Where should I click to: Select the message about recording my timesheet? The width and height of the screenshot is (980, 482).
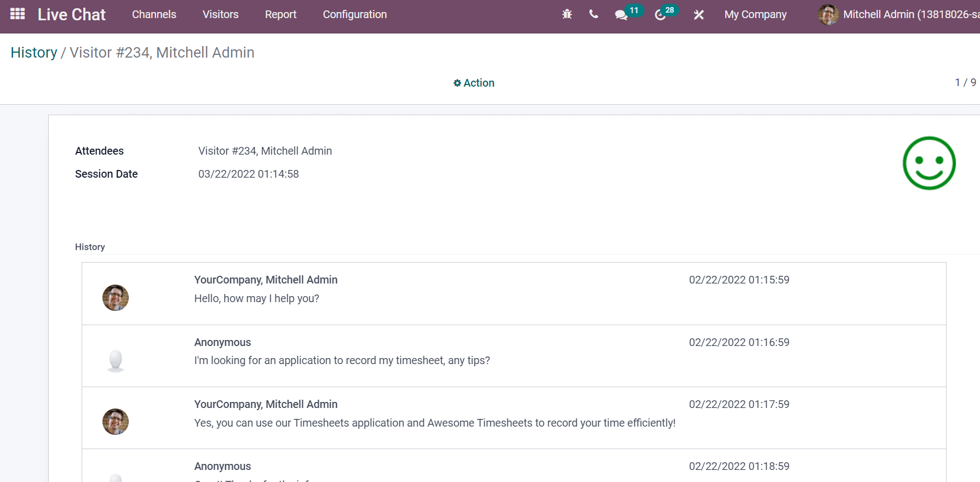pyautogui.click(x=342, y=360)
